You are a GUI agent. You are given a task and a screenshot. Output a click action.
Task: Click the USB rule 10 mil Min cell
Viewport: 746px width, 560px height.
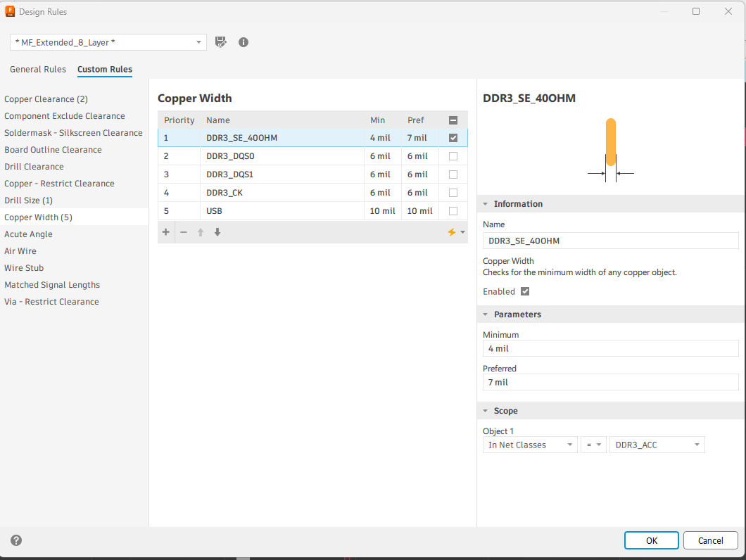tap(383, 211)
